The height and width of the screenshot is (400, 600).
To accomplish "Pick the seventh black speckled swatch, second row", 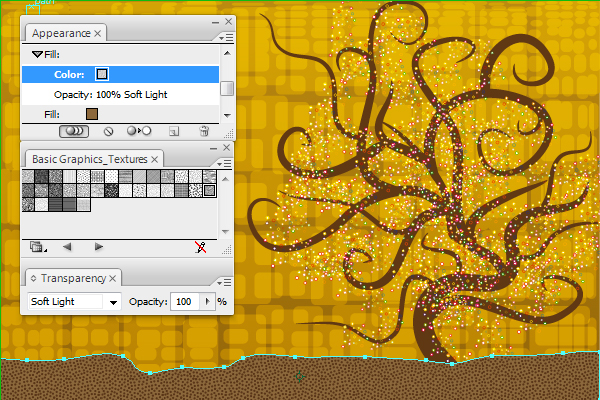I will pos(111,190).
